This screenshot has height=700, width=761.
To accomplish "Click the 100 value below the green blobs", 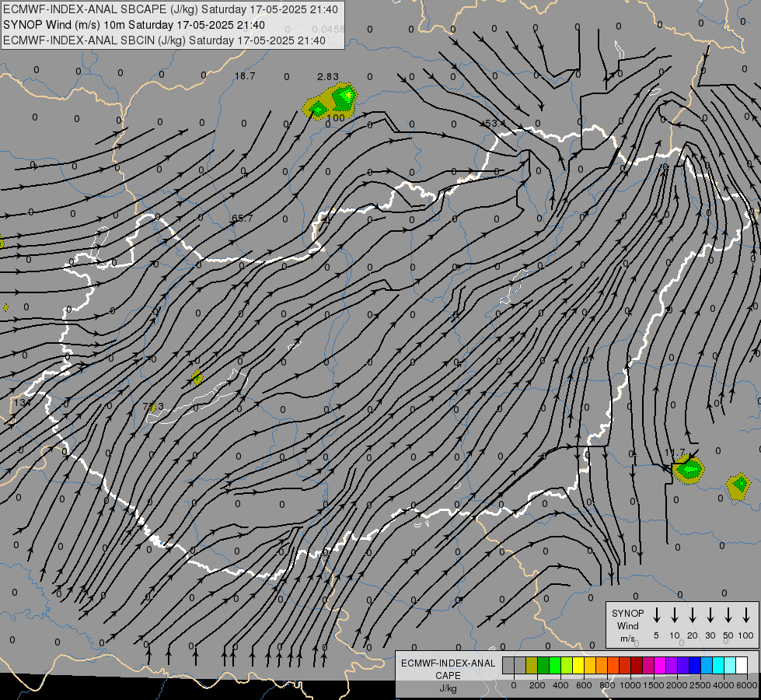I will pyautogui.click(x=336, y=117).
